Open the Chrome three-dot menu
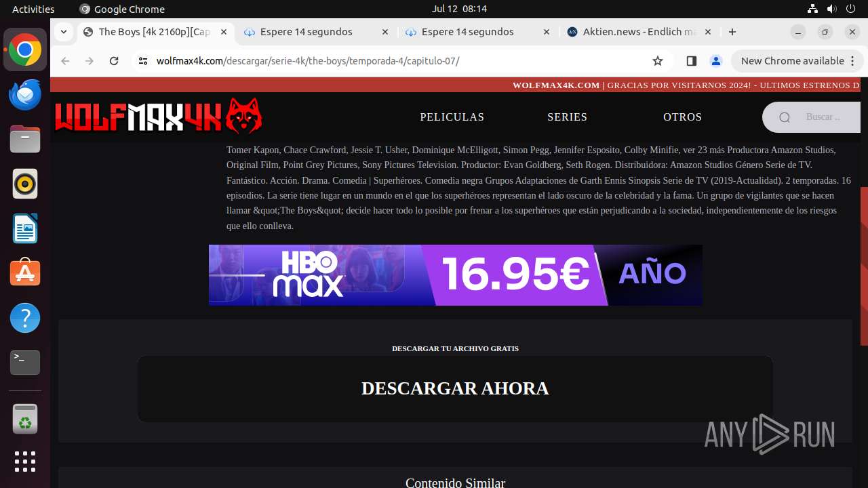The width and height of the screenshot is (868, 488). pos(853,61)
